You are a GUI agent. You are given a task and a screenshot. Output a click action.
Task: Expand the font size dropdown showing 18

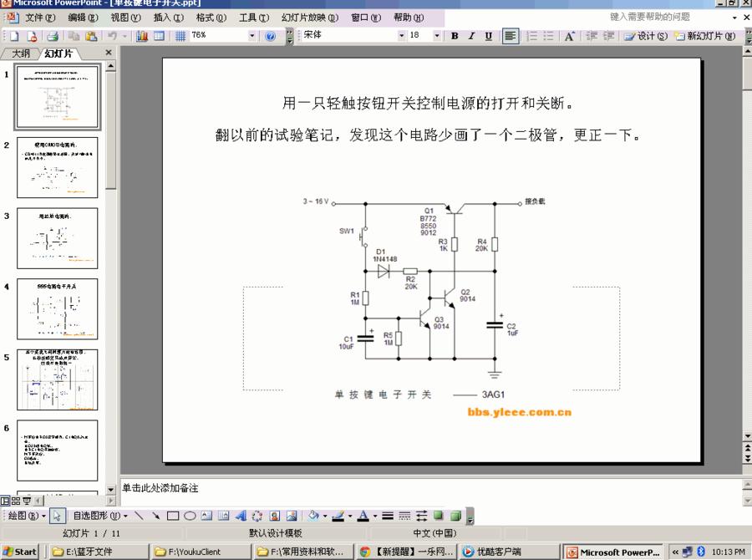(x=436, y=36)
